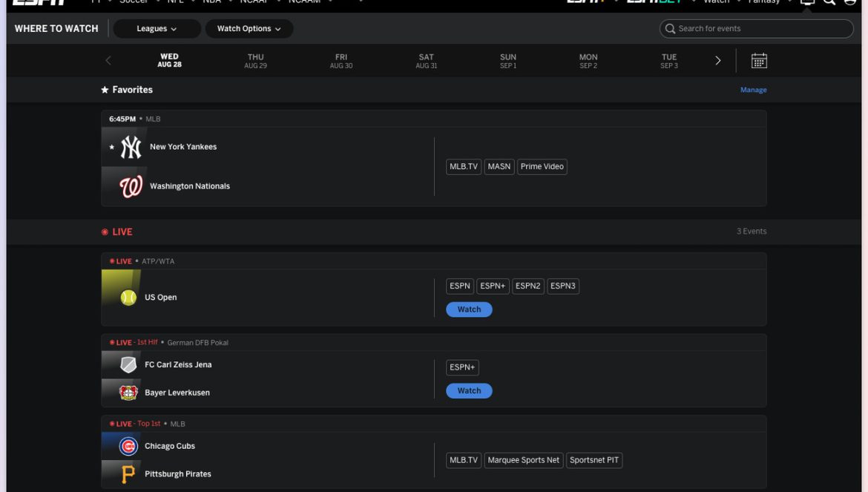
Task: Open the FC Carl Zeiss Jena name
Action: click(178, 364)
